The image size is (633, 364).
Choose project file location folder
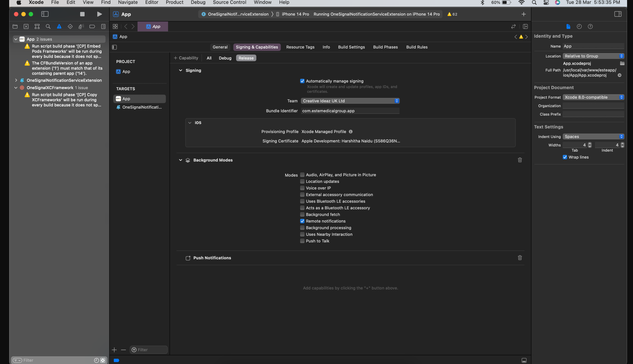click(x=622, y=64)
